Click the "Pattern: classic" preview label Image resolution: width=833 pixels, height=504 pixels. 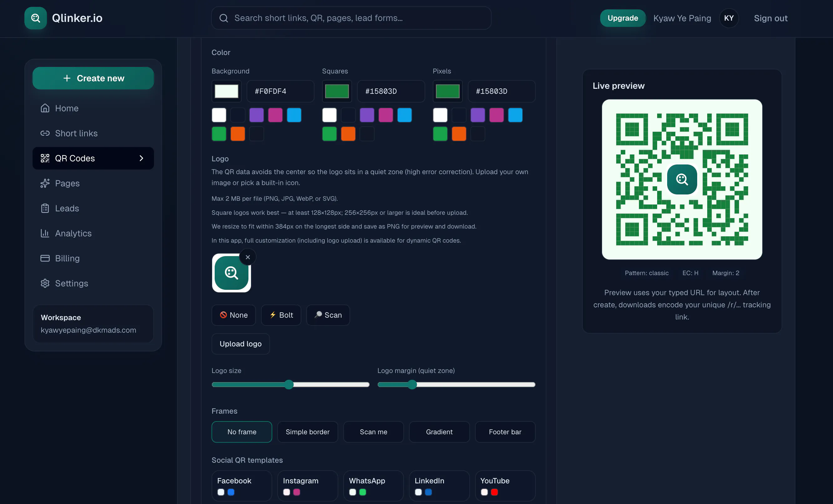[646, 273]
